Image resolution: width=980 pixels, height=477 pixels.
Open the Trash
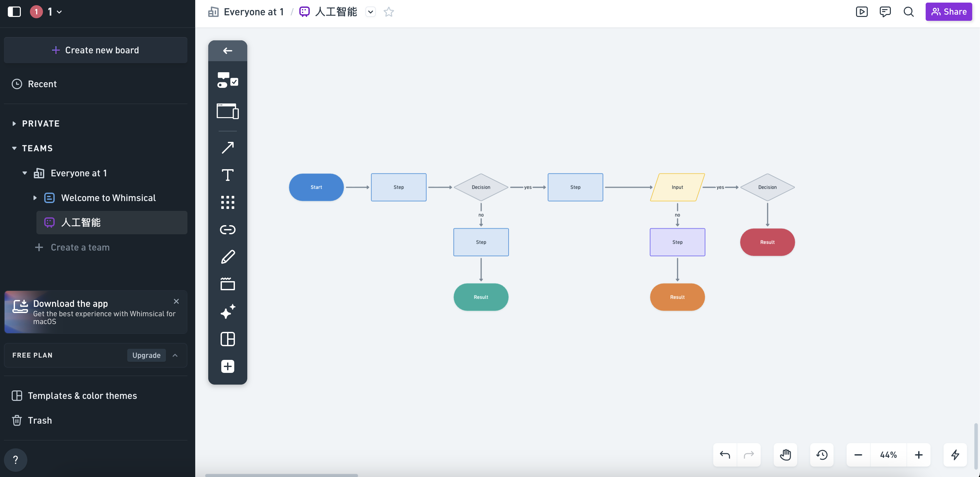click(x=32, y=420)
